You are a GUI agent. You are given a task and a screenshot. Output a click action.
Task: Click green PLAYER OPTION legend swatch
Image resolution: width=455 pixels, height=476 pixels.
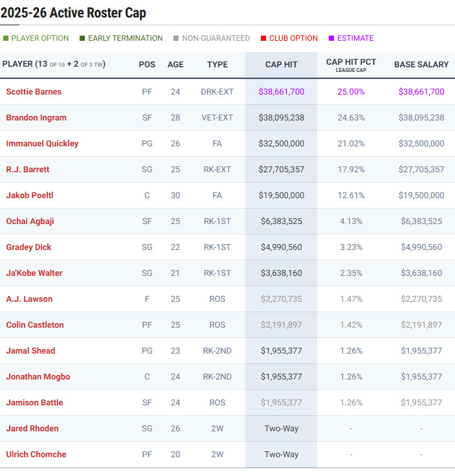(x=6, y=38)
